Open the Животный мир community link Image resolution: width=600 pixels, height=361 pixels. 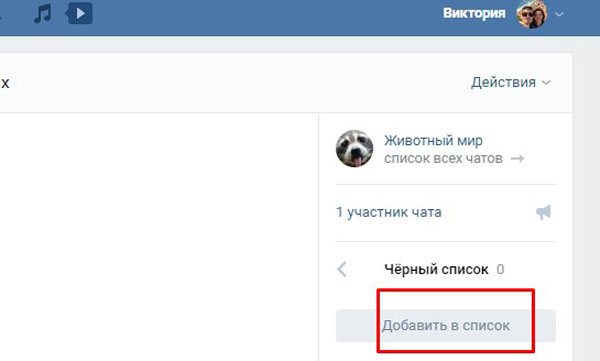[433, 140]
